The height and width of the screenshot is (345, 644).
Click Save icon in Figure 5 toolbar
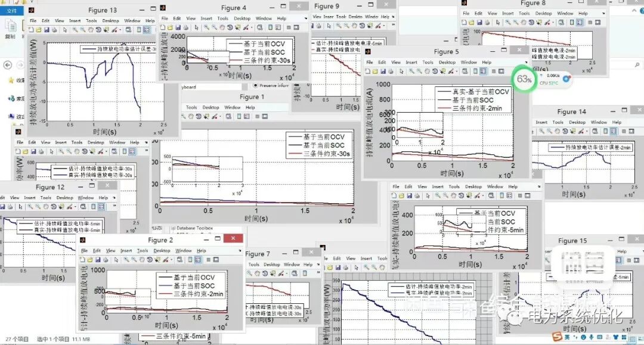[x=383, y=72]
